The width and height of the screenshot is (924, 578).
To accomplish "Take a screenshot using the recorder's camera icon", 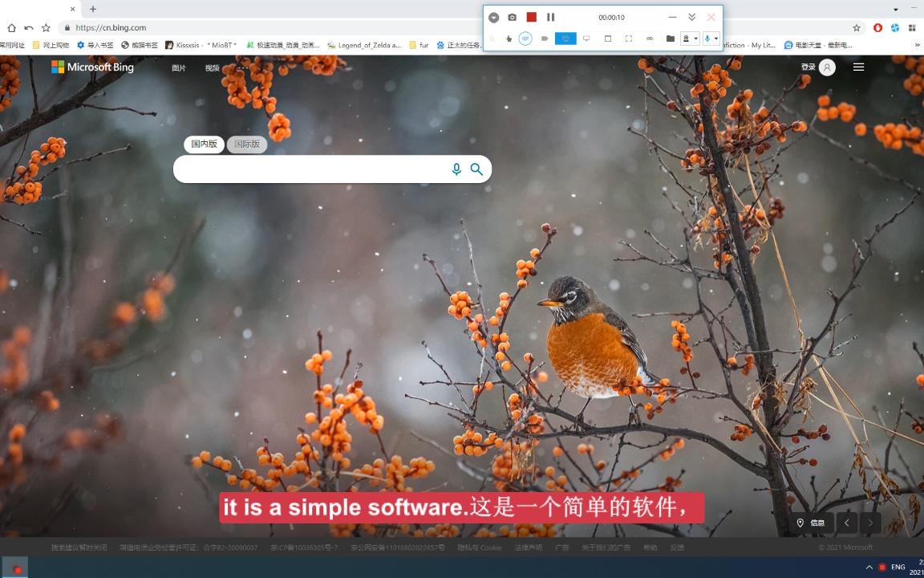I will [x=511, y=17].
